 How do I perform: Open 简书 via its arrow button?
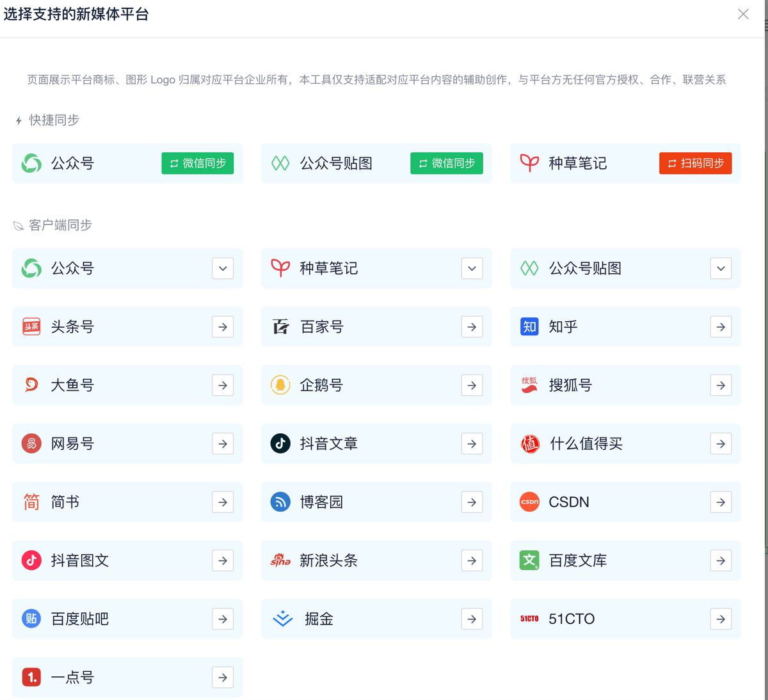coord(223,502)
